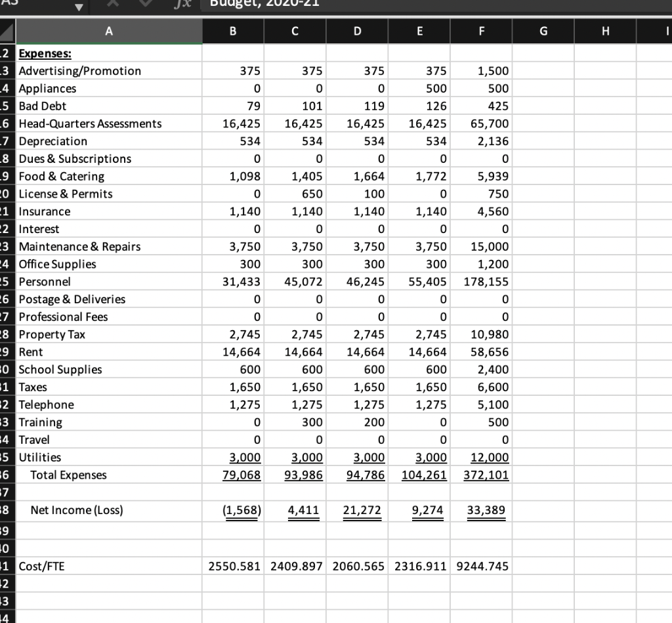
Task: Select column B by clicking its header
Action: (x=232, y=30)
